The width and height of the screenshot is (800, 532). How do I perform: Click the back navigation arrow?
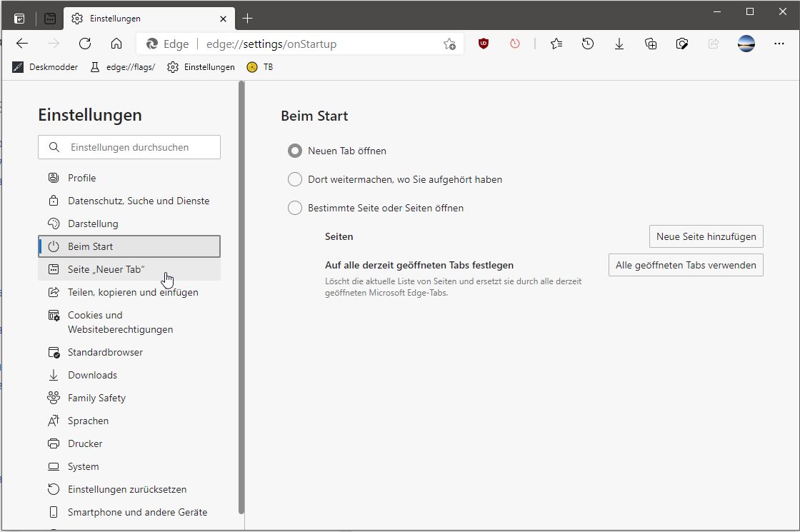coord(22,44)
